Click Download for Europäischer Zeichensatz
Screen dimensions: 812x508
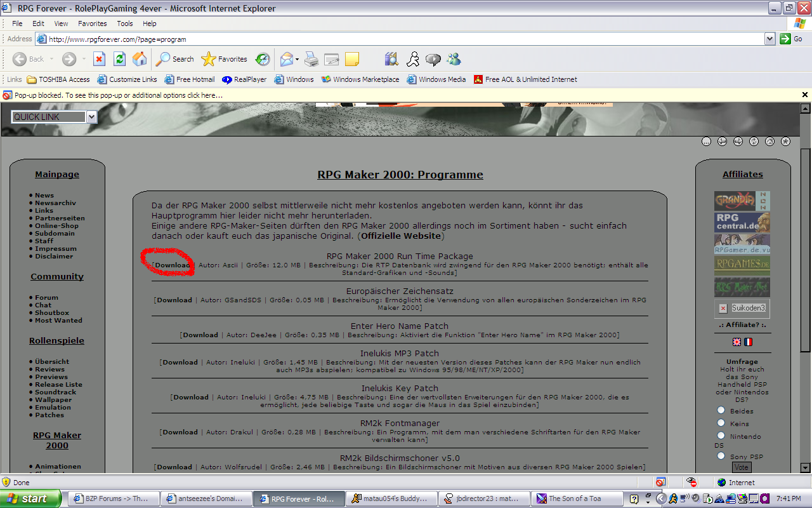click(x=174, y=300)
